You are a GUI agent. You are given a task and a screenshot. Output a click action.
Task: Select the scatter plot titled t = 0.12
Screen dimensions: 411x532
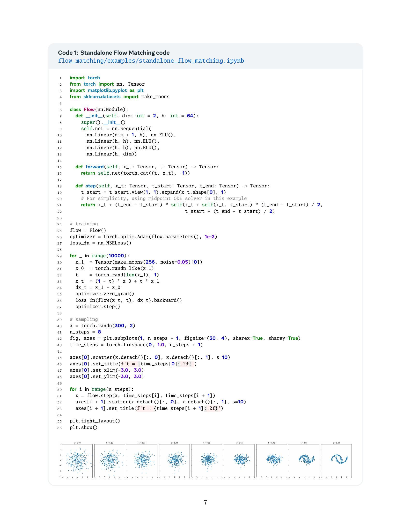(x=110, y=460)
